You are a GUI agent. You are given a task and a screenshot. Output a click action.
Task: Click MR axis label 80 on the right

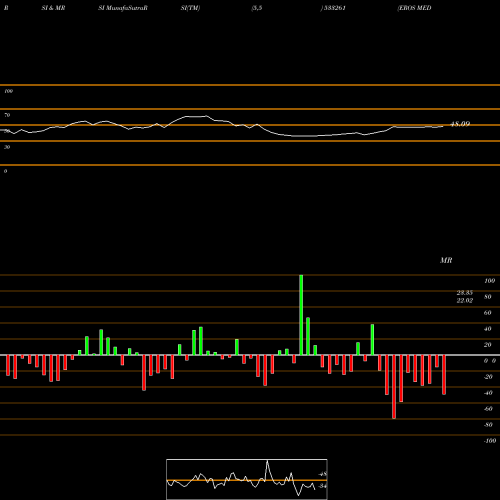click(487, 297)
